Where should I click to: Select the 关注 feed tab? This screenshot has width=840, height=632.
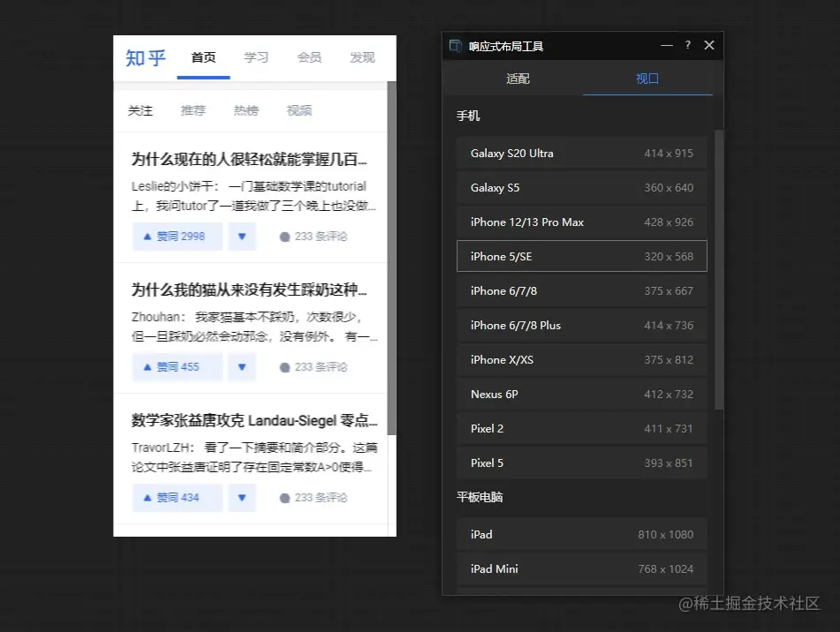[140, 110]
